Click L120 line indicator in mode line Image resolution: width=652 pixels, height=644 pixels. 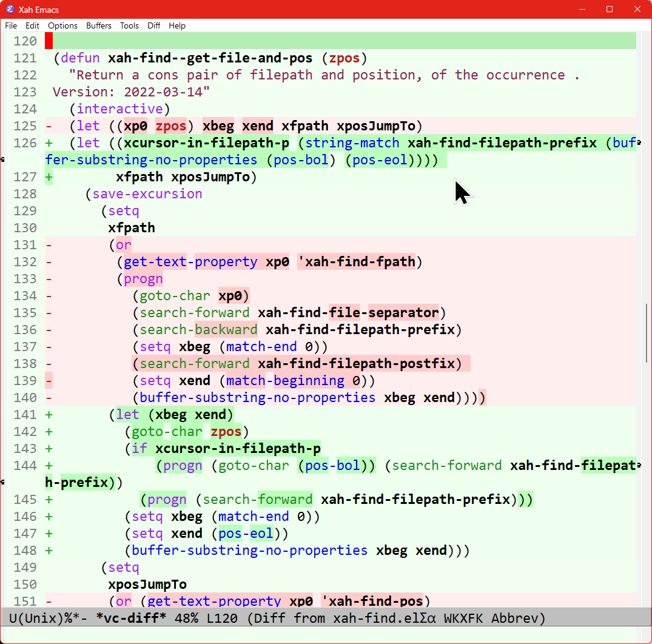click(222, 618)
